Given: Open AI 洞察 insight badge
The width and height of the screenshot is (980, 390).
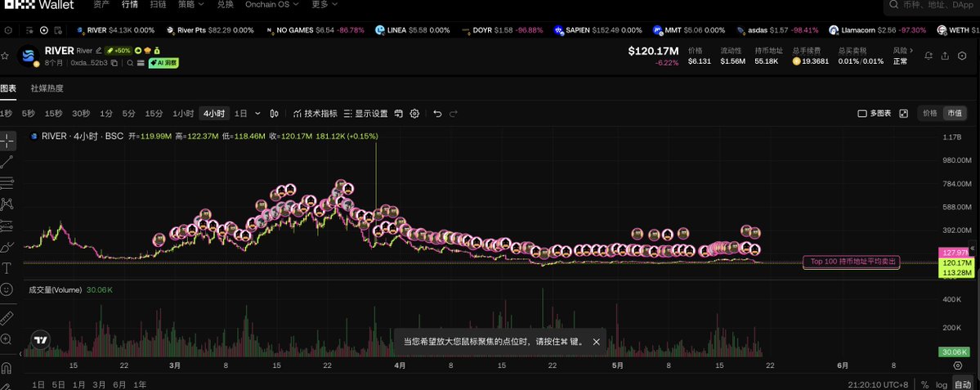Looking at the screenshot, I should [163, 63].
